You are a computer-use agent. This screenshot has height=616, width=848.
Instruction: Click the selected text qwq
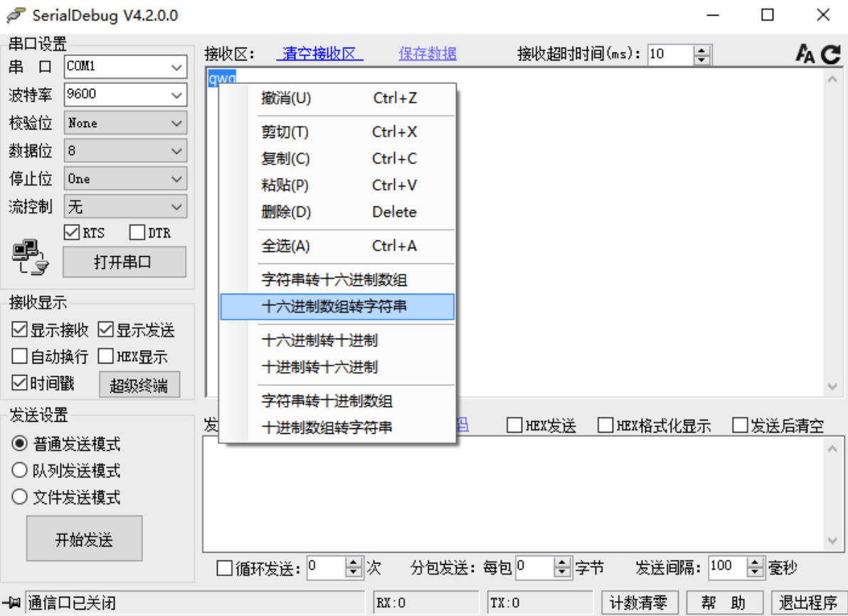[222, 78]
